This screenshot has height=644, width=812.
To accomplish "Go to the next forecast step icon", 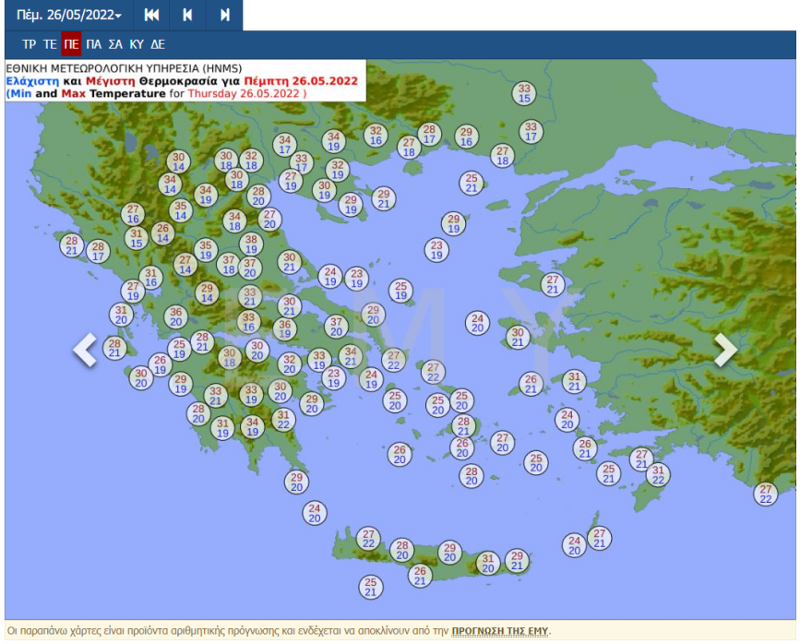I will (225, 15).
